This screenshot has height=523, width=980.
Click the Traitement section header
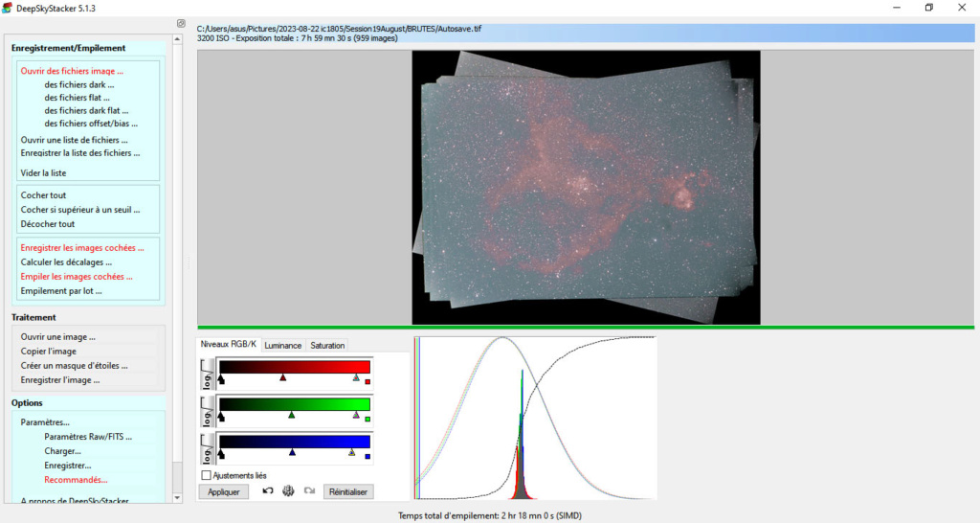(x=33, y=317)
